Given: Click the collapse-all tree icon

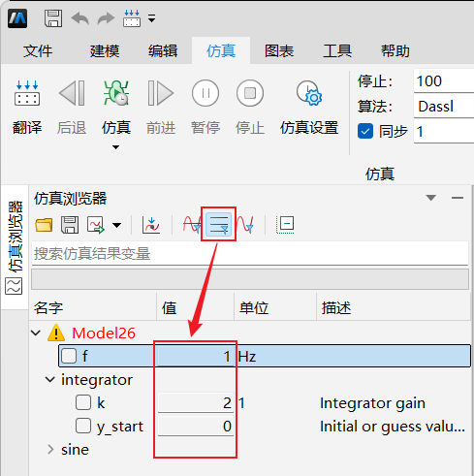Looking at the screenshot, I should [285, 224].
